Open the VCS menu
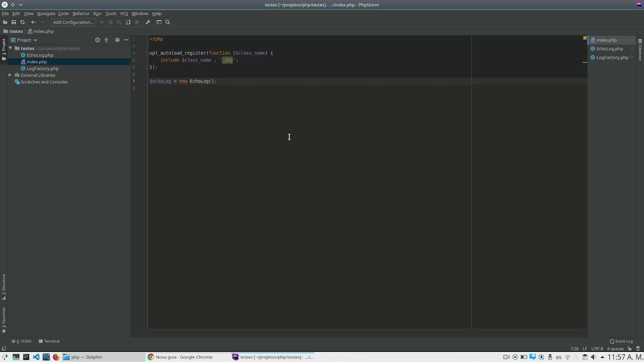Viewport: 644px width, 362px height. [124, 14]
